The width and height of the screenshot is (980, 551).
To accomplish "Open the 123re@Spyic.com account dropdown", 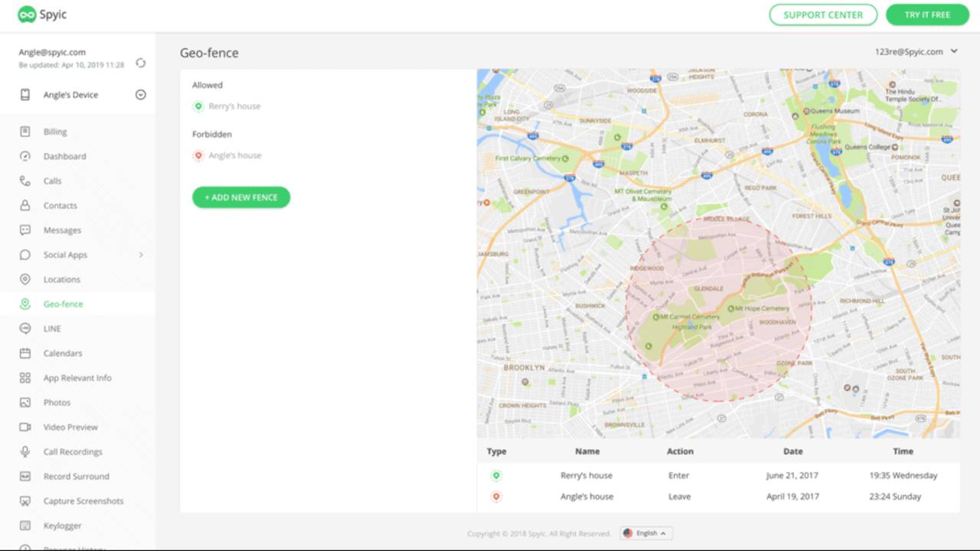I will [x=916, y=51].
